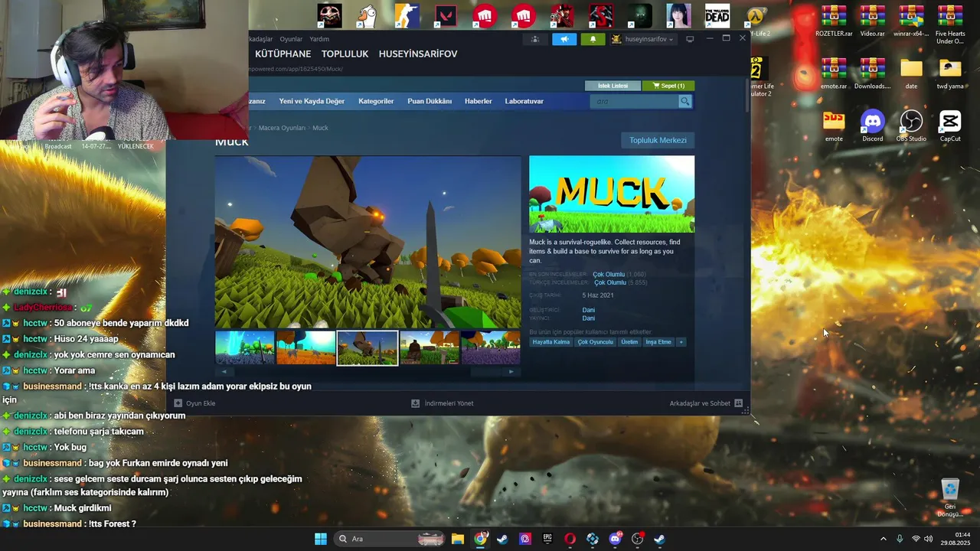The width and height of the screenshot is (980, 551).
Task: Select the currently highlighted screenshot thumbnail
Action: click(367, 347)
